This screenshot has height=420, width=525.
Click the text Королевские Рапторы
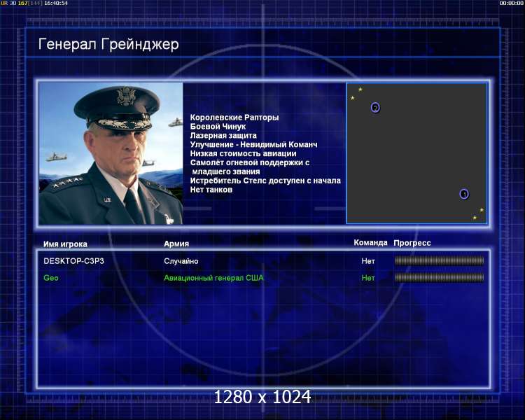(234, 117)
